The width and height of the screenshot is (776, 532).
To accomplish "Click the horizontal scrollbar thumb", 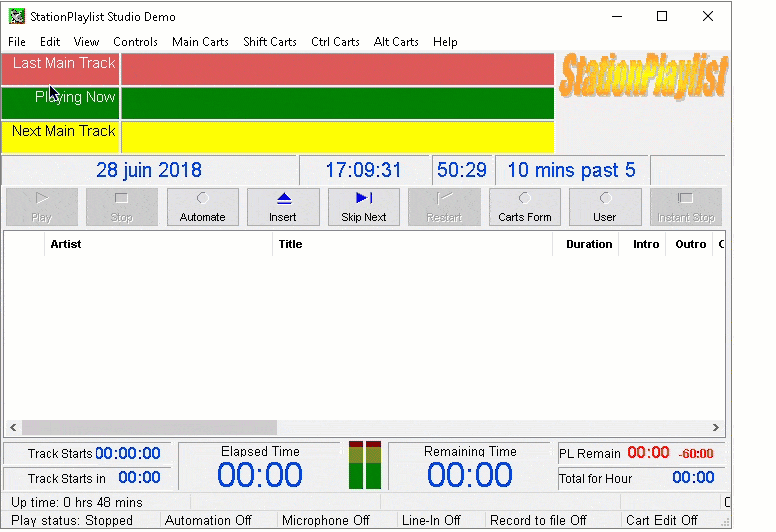I will click(x=149, y=428).
